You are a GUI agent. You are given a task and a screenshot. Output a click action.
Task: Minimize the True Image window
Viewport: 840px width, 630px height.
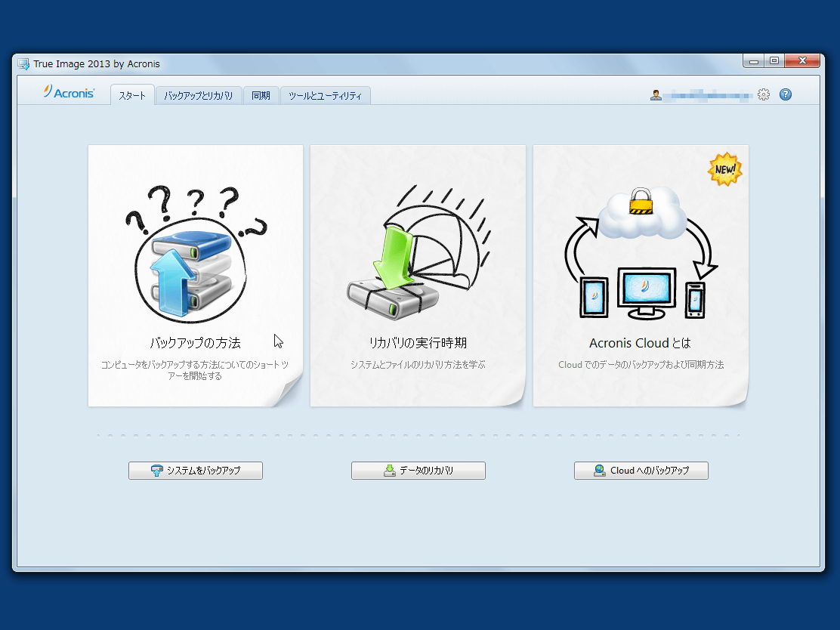pyautogui.click(x=754, y=61)
